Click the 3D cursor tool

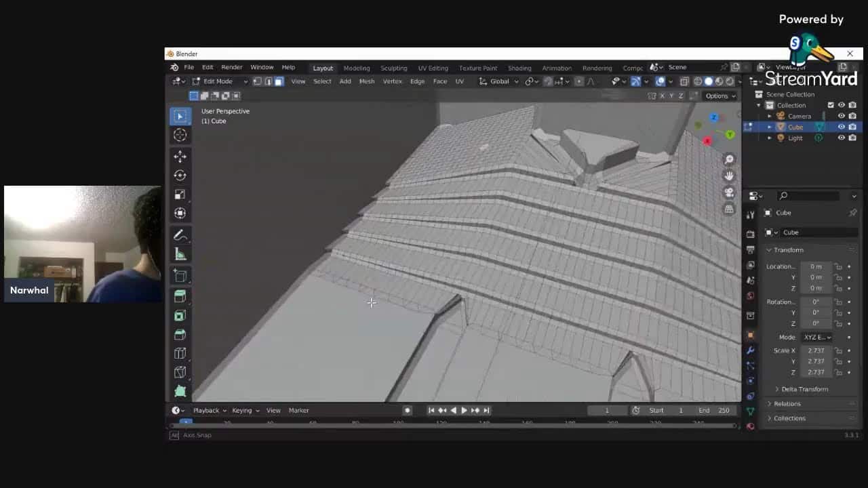tap(180, 135)
